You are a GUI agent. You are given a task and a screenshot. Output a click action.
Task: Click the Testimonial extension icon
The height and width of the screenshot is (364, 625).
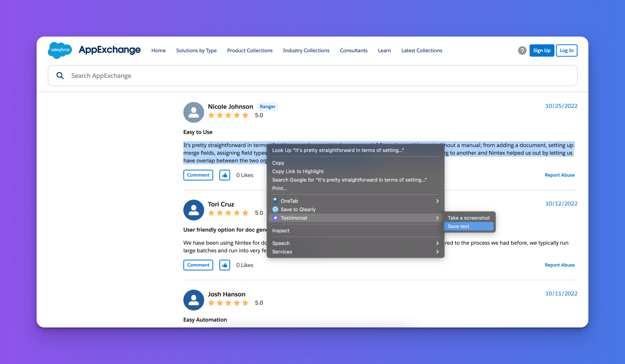pyautogui.click(x=275, y=218)
